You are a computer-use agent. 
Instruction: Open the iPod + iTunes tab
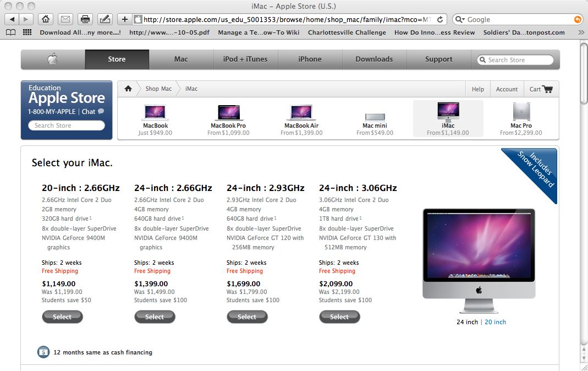pyautogui.click(x=245, y=59)
